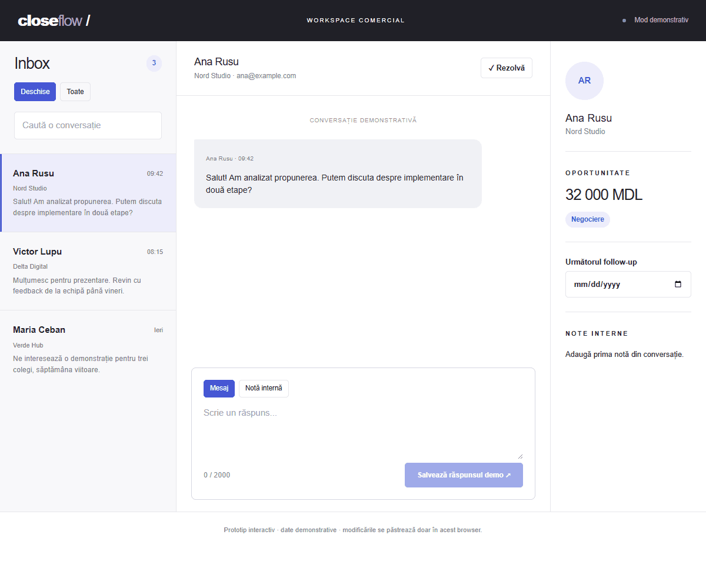Click the Ana Rusu message bubble

pyautogui.click(x=338, y=173)
